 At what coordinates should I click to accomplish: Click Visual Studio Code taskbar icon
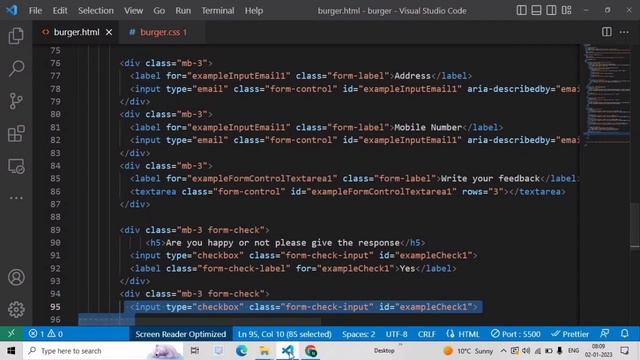(x=287, y=351)
